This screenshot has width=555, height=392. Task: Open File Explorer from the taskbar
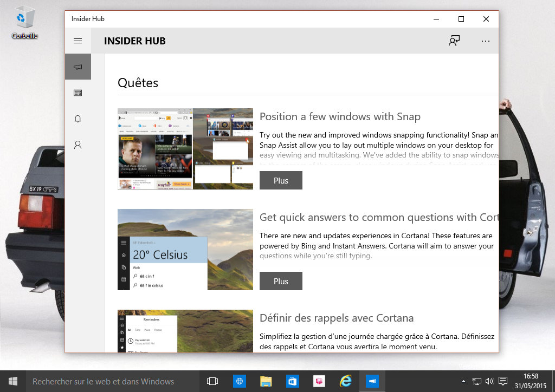coord(266,381)
